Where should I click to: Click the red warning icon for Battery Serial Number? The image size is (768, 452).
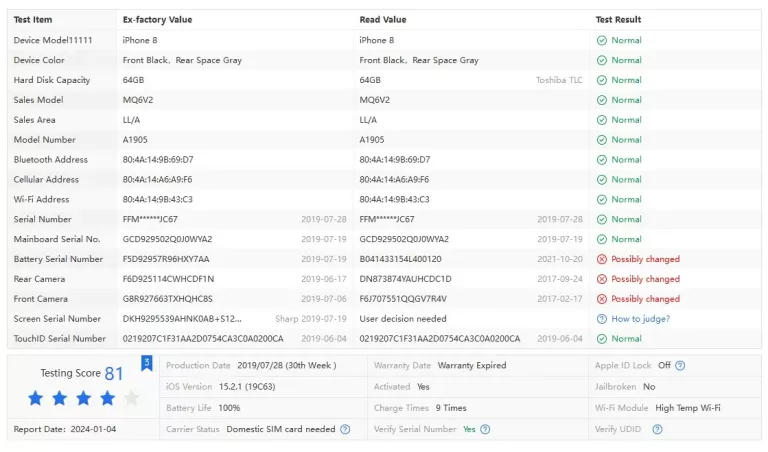[x=602, y=259]
